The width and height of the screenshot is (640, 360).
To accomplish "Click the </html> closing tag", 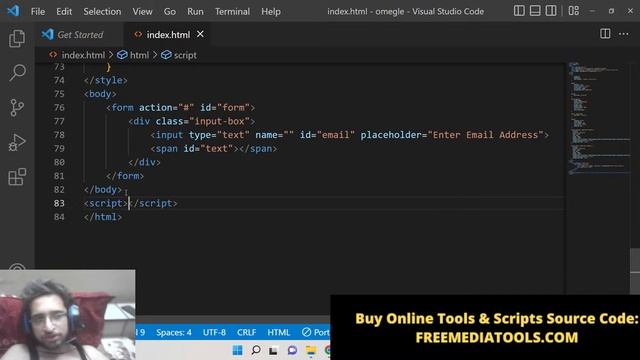I will click(103, 217).
